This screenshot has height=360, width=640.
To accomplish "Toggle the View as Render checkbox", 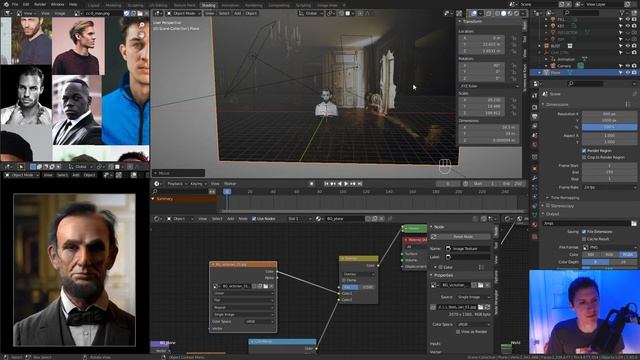I will [x=458, y=332].
